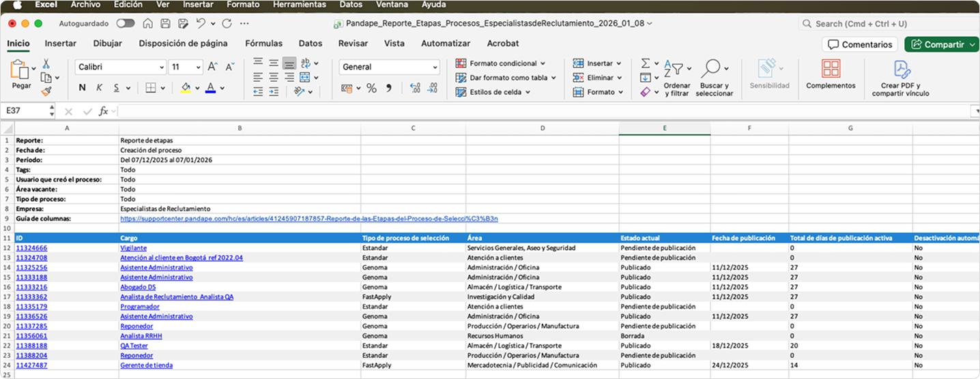The height and width of the screenshot is (379, 980).
Task: Toggle bold formatting (N)
Action: click(83, 88)
